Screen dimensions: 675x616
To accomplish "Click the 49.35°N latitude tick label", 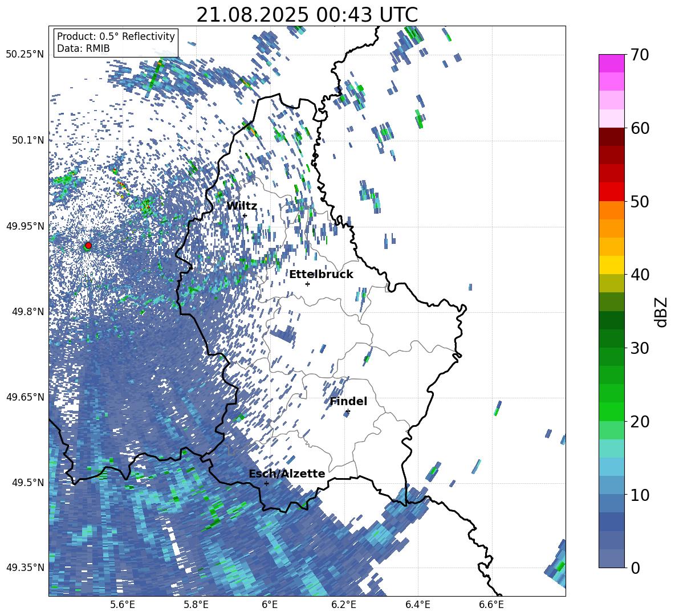I will point(25,568).
